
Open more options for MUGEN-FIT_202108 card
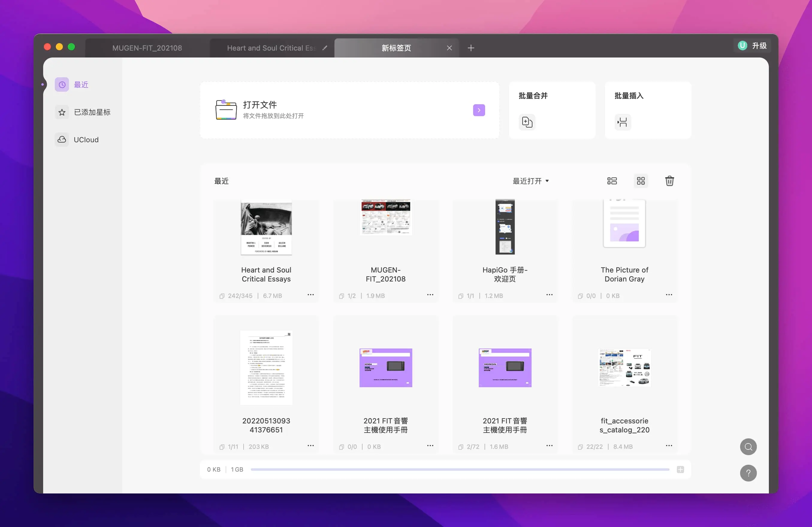(x=430, y=295)
